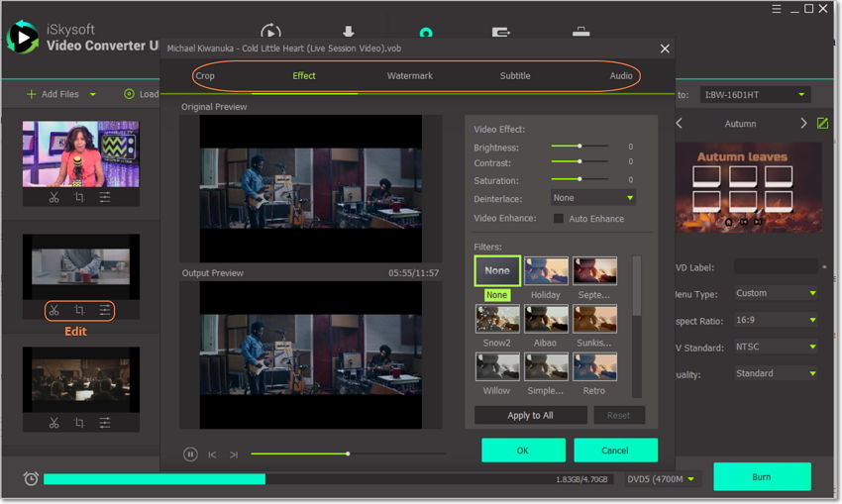The height and width of the screenshot is (504, 842).
Task: Open the Transfer section icon in top bar
Action: (501, 33)
